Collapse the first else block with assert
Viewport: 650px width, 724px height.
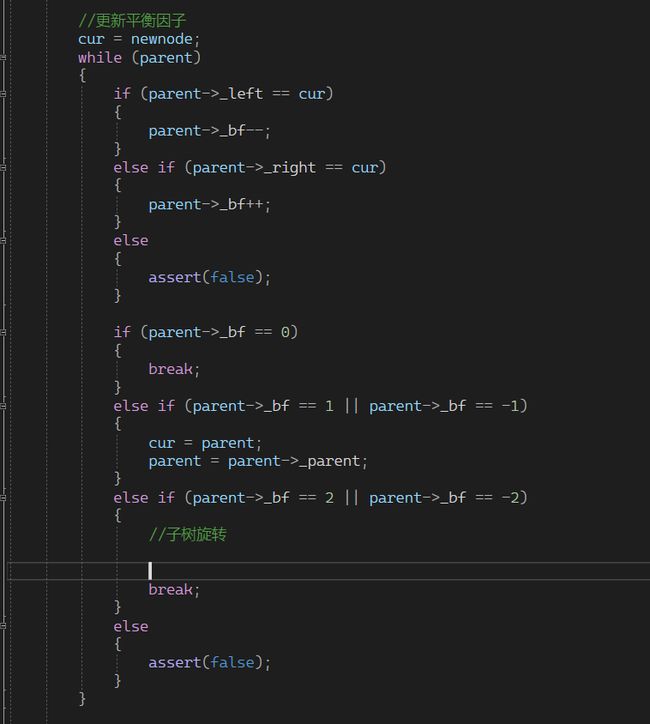coord(4,241)
